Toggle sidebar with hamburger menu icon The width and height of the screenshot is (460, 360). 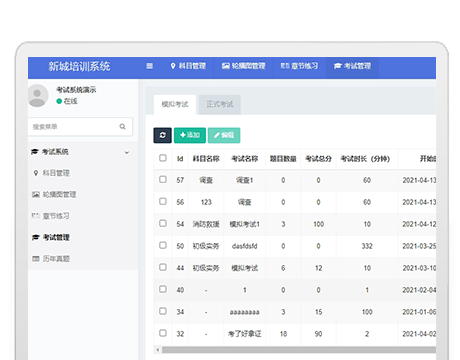coord(150,66)
